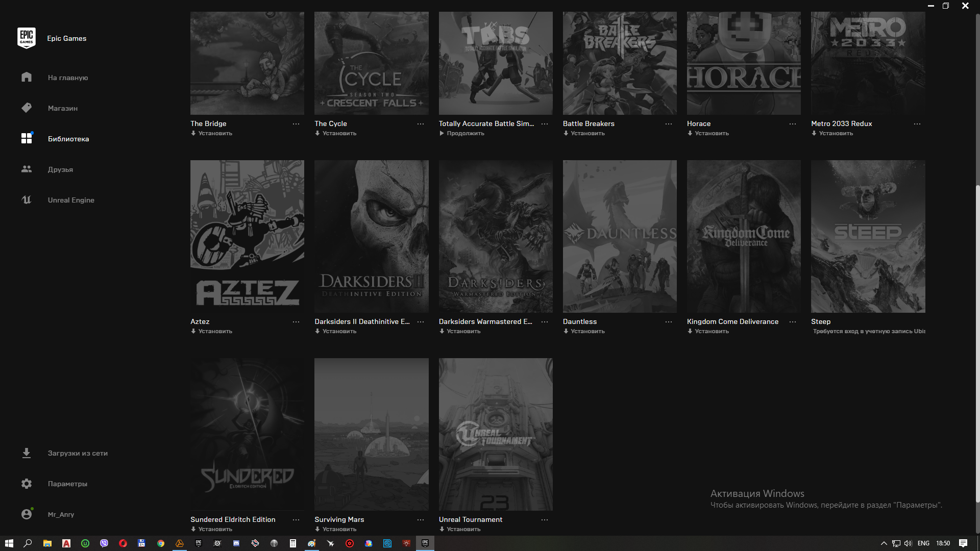The height and width of the screenshot is (551, 980).
Task: Open the Магазин store tag icon
Action: pyautogui.click(x=27, y=108)
